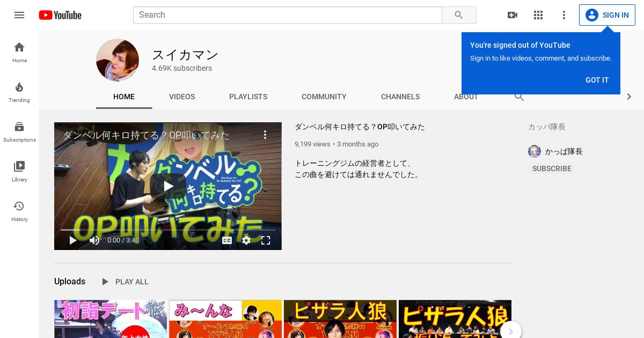Switch to the ABOUT tab
The height and width of the screenshot is (338, 644).
[466, 97]
